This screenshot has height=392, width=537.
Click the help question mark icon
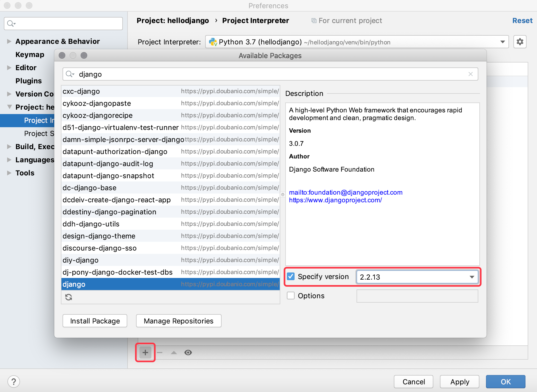tap(14, 382)
